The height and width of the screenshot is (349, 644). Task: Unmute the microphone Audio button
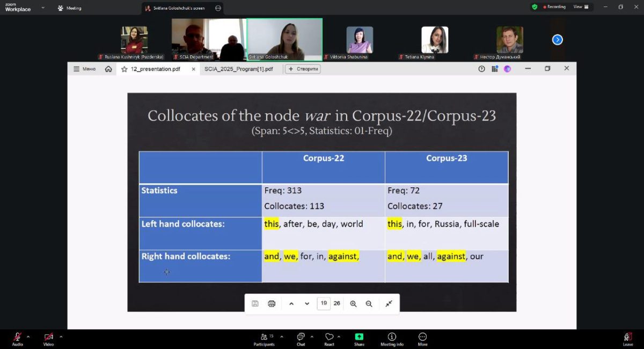(x=17, y=337)
